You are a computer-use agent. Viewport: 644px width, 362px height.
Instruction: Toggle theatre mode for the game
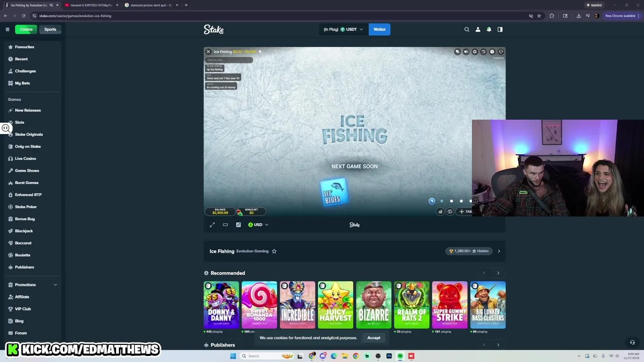point(225,225)
